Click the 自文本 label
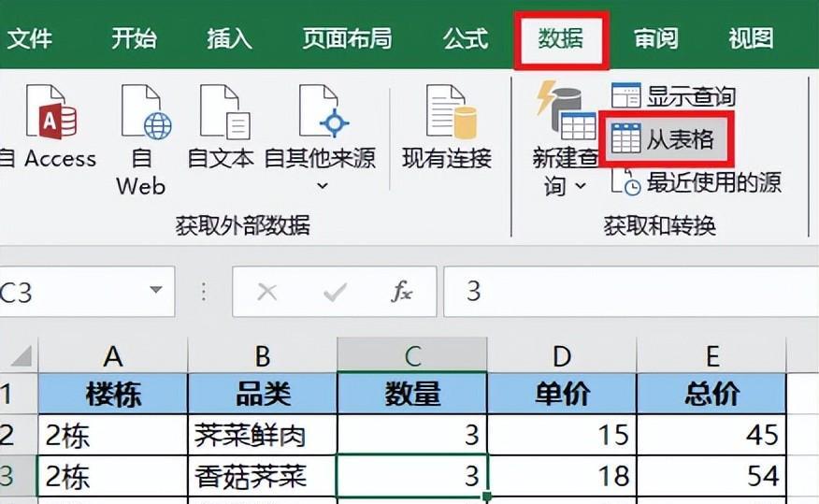This screenshot has width=819, height=504. click(x=221, y=158)
